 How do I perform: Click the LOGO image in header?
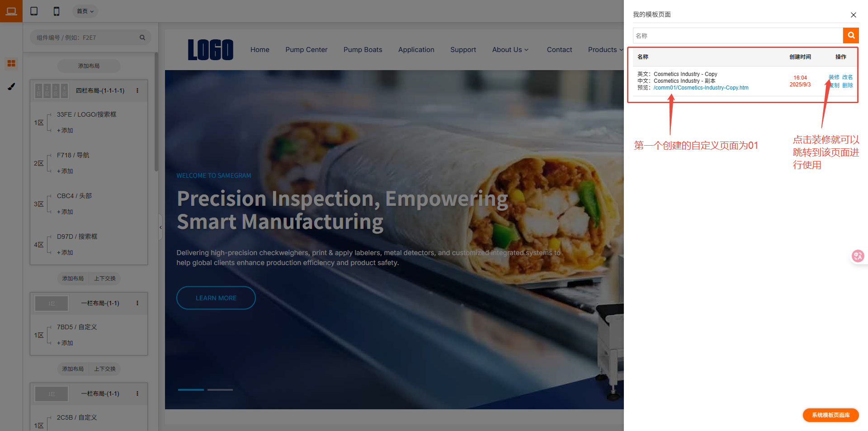click(x=211, y=50)
